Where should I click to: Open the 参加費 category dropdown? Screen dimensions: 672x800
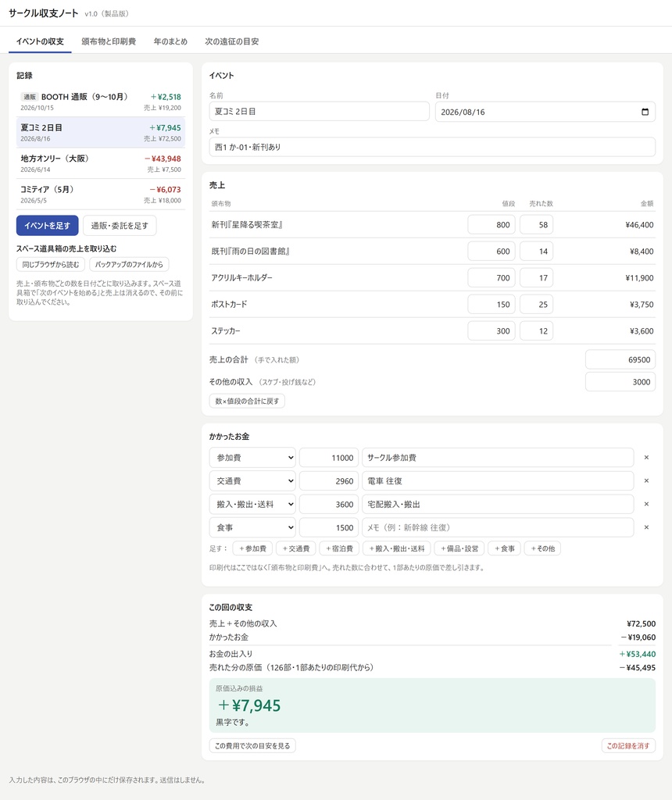click(252, 458)
